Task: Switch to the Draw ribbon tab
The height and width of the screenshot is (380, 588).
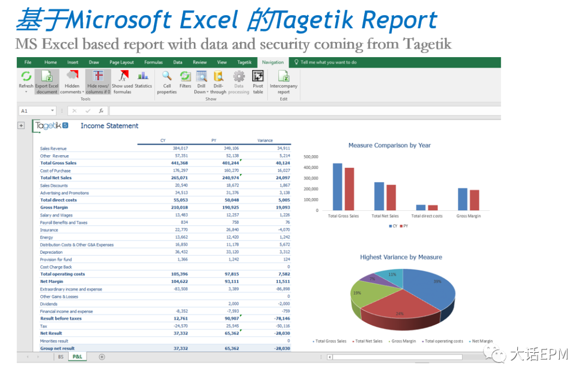Action: (x=94, y=62)
